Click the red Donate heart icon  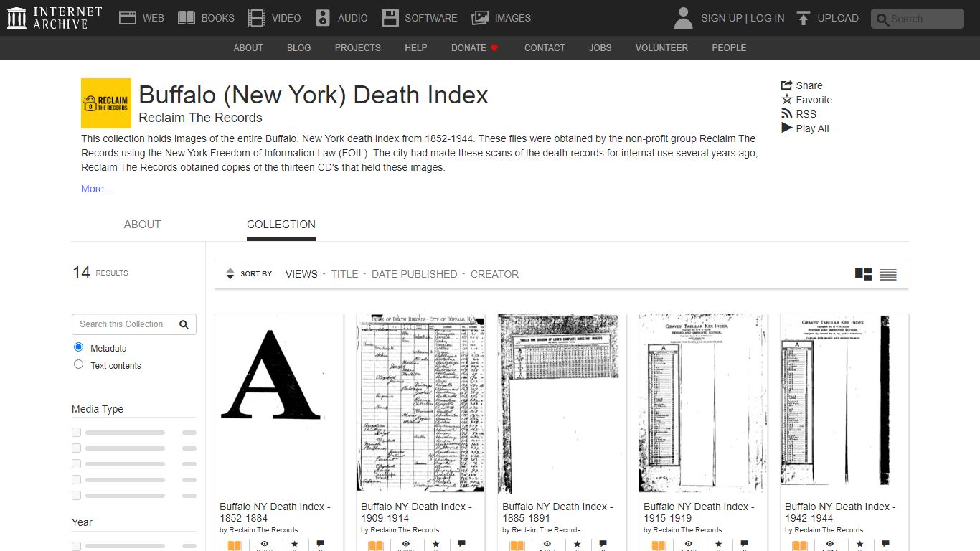click(494, 48)
